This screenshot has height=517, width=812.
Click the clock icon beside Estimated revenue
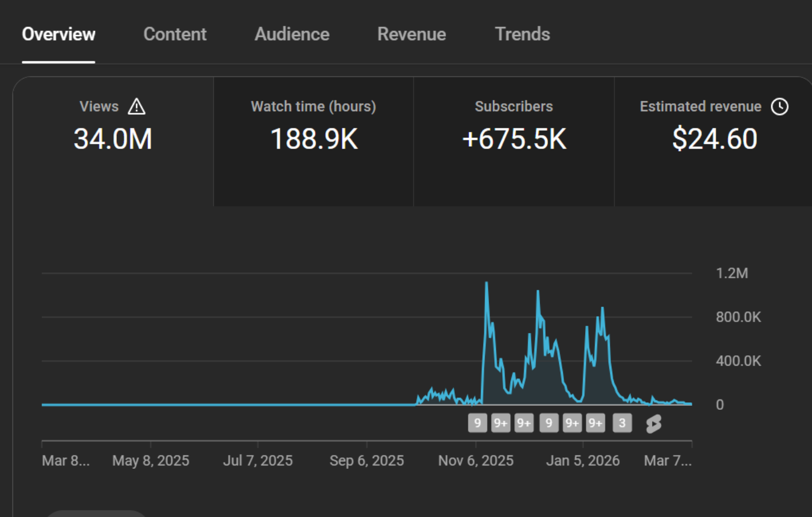pos(779,107)
